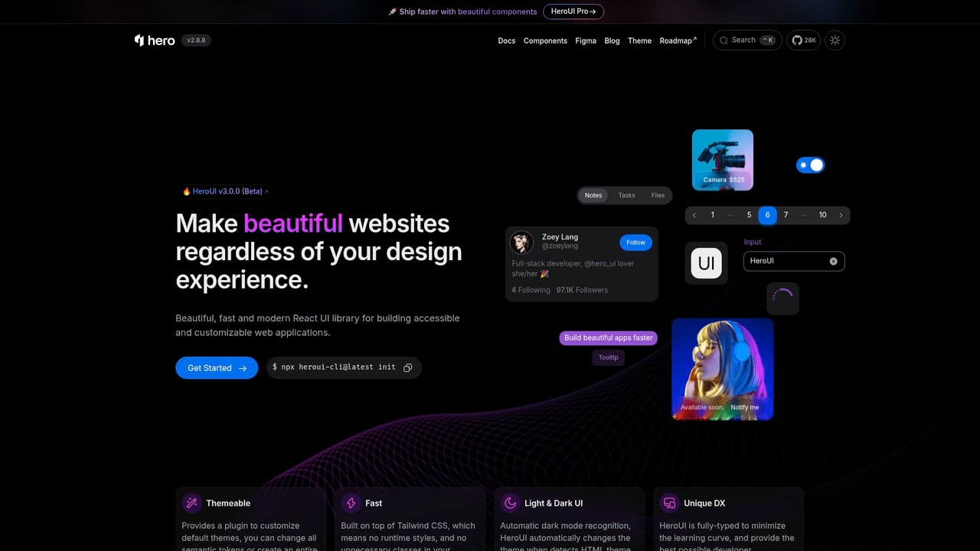Enable the blue toggle switch
Screen dimensions: 980x551
point(810,165)
